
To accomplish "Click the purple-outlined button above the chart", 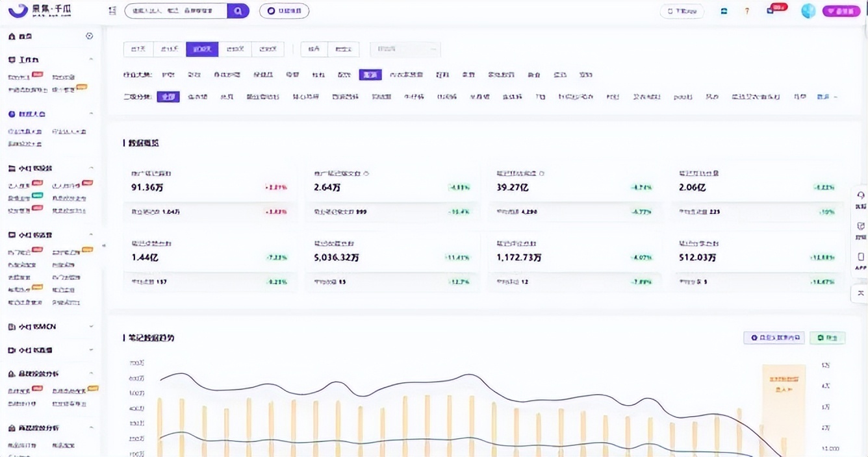I will pyautogui.click(x=774, y=338).
